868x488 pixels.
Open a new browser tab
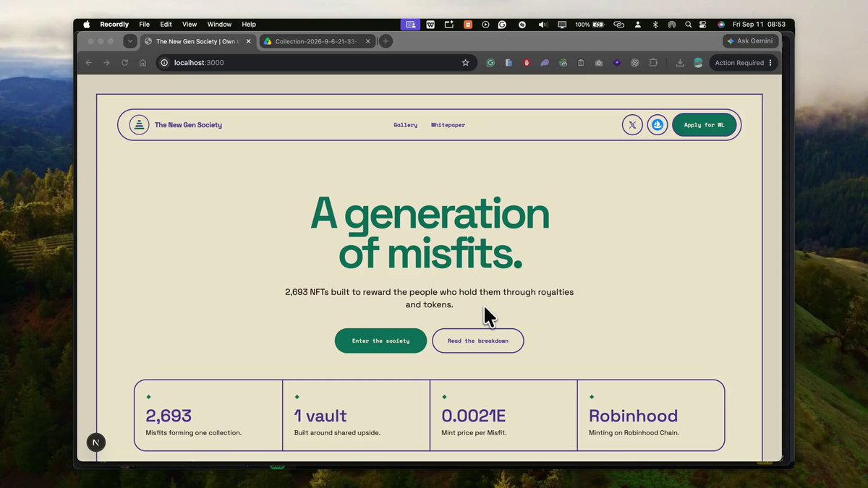pos(386,41)
